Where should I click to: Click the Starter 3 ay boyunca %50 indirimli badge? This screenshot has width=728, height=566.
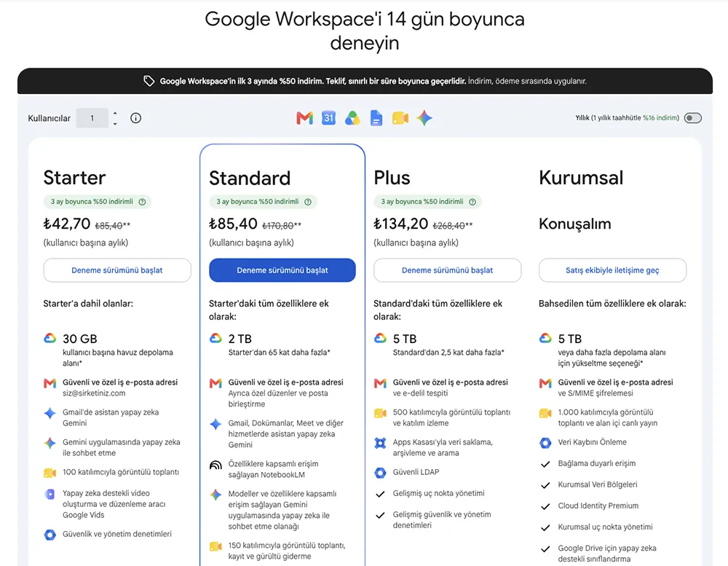98,202
